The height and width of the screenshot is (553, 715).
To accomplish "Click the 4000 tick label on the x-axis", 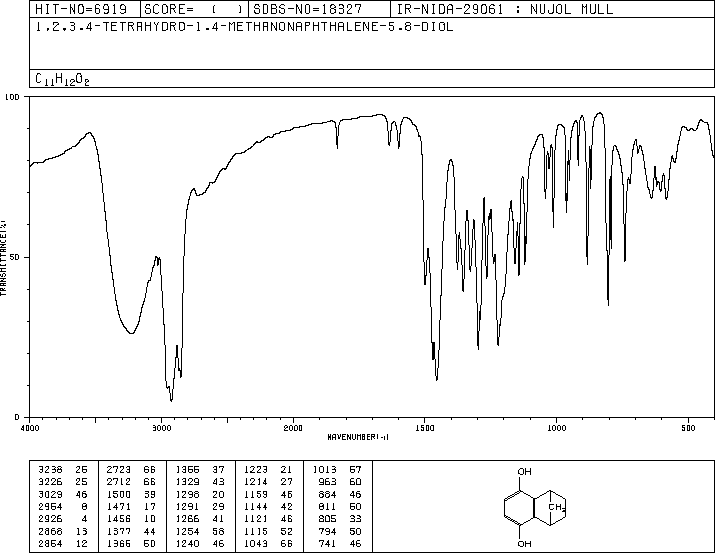I will click(x=30, y=428).
